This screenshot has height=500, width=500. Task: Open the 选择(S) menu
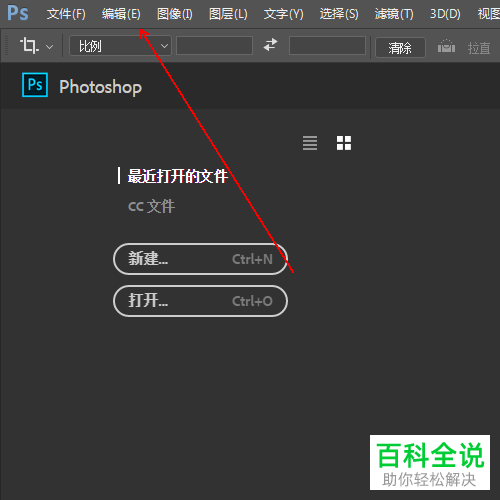[x=339, y=14]
